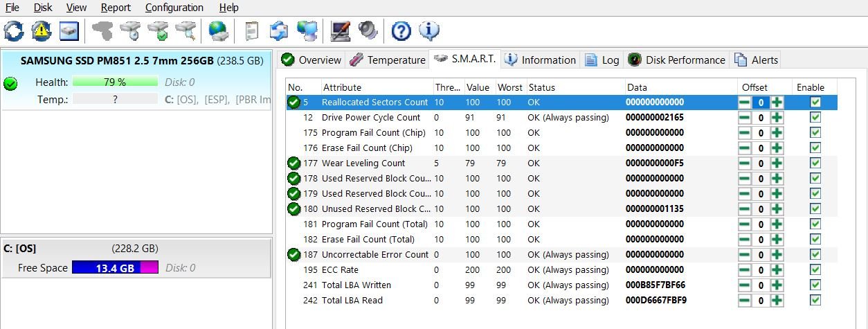Screen dimensions: 868x329
Task: Decrease offset for Total LBA Written
Action: pyautogui.click(x=744, y=285)
